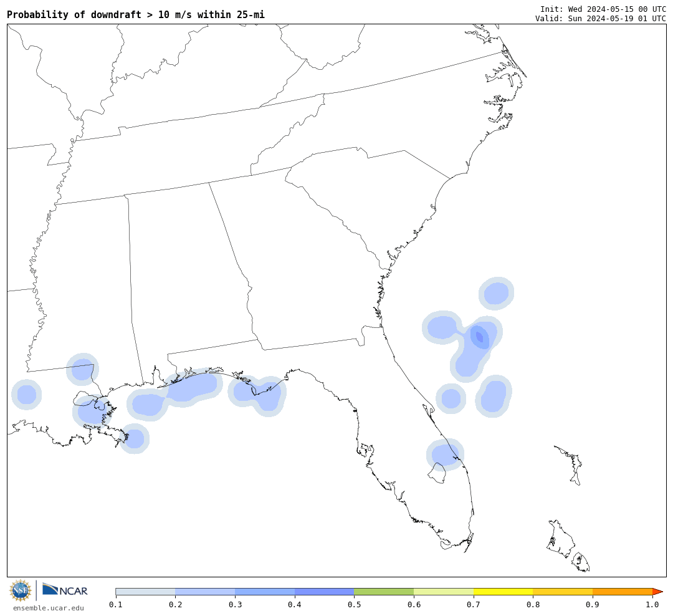Click the '0.5' colorbar tick label
Viewport: 673px width, 616px height.
pos(354,605)
